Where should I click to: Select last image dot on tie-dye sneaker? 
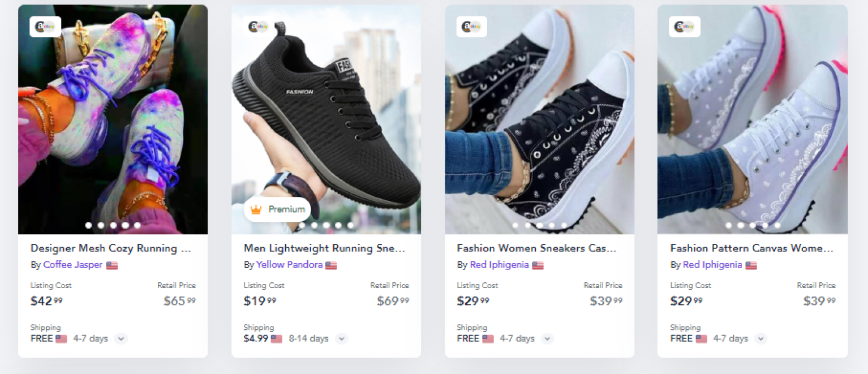(x=137, y=225)
